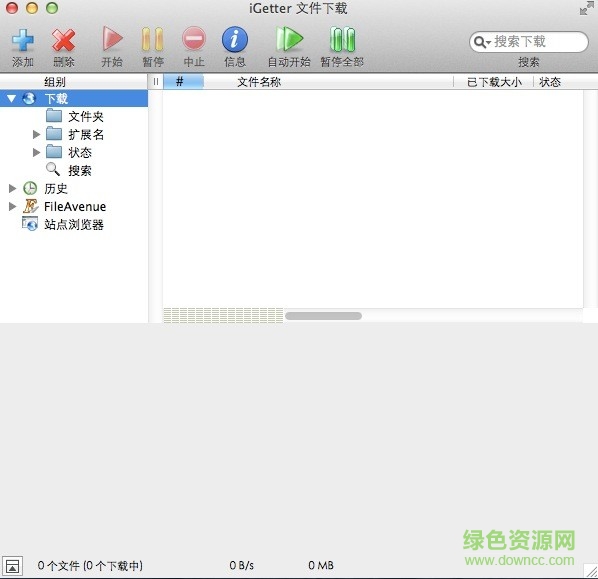
Task: Click the pause-state column header icon
Action: coord(156,82)
